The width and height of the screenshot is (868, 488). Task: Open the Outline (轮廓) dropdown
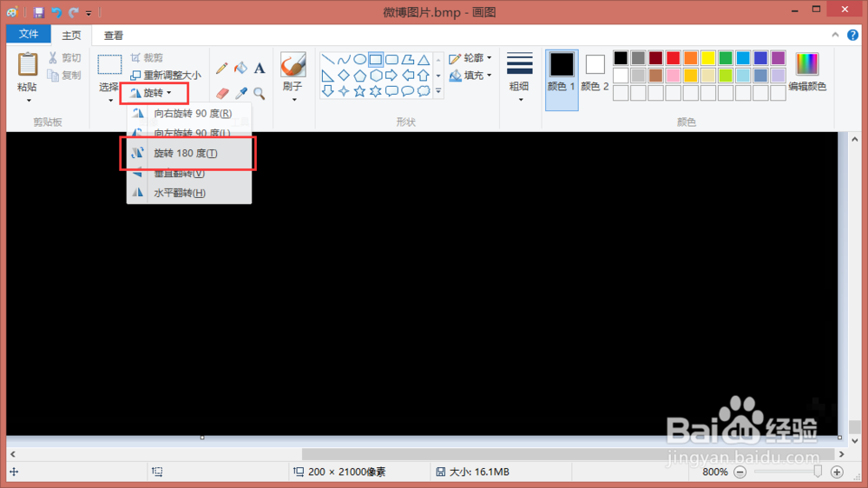point(470,57)
